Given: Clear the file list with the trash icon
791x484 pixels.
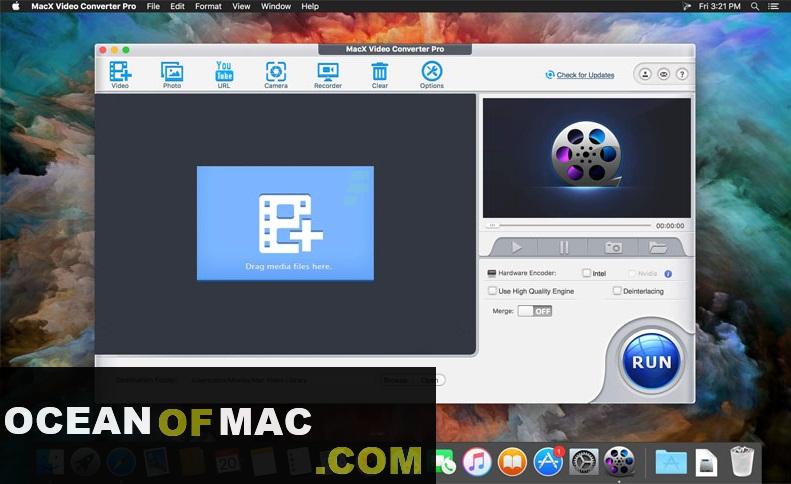Looking at the screenshot, I should tap(380, 74).
